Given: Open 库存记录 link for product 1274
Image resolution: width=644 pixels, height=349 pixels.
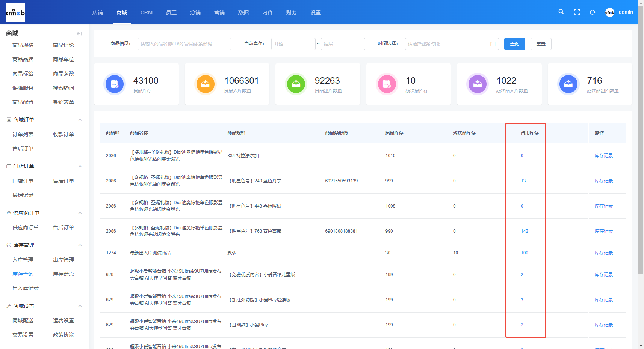Looking at the screenshot, I should coord(603,253).
